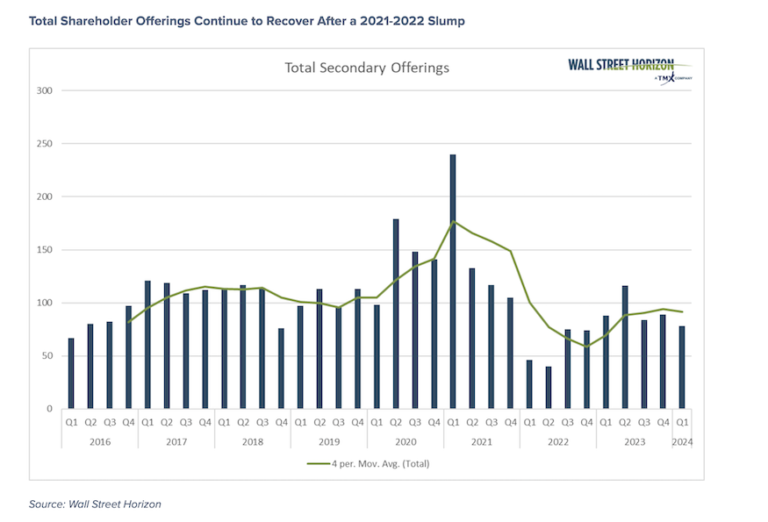Click the green legend line marker
768x522 pixels.
318,464
